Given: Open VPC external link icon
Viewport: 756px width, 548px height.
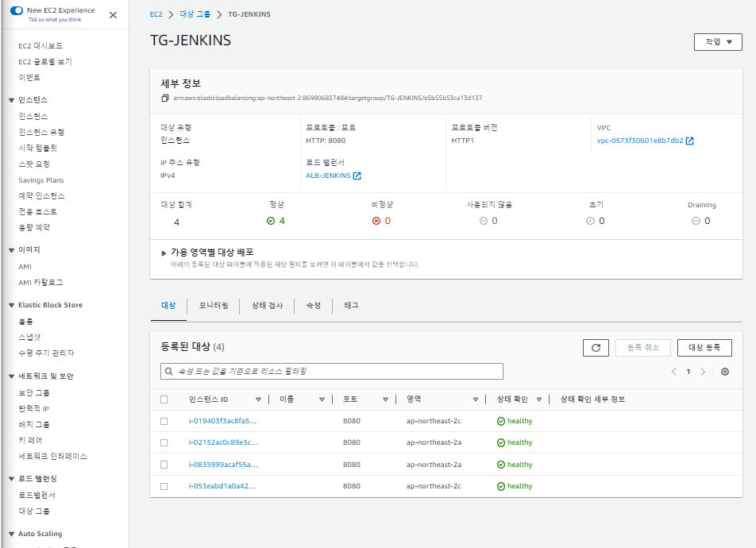Looking at the screenshot, I should (690, 141).
